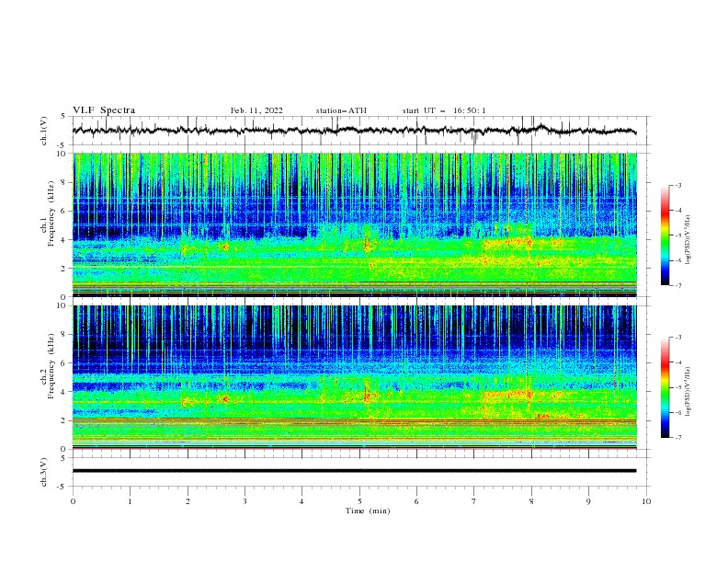Click time axis tick label "3"
728x563 pixels.
point(245,501)
